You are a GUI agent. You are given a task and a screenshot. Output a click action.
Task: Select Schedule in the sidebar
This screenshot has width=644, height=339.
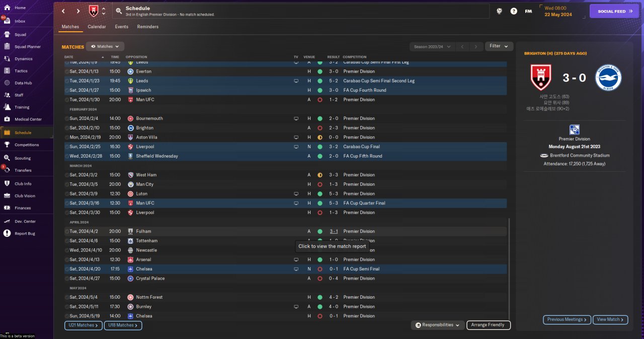point(26,132)
